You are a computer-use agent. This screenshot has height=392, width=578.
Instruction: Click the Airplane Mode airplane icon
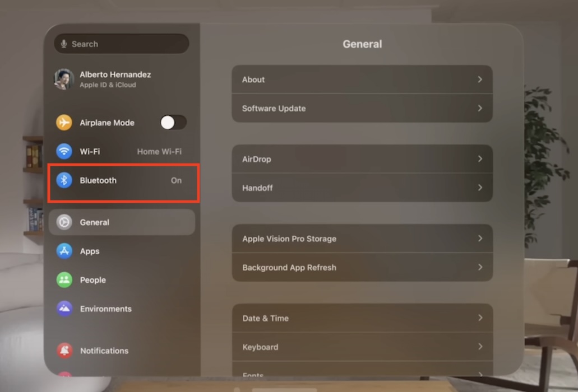pyautogui.click(x=64, y=123)
